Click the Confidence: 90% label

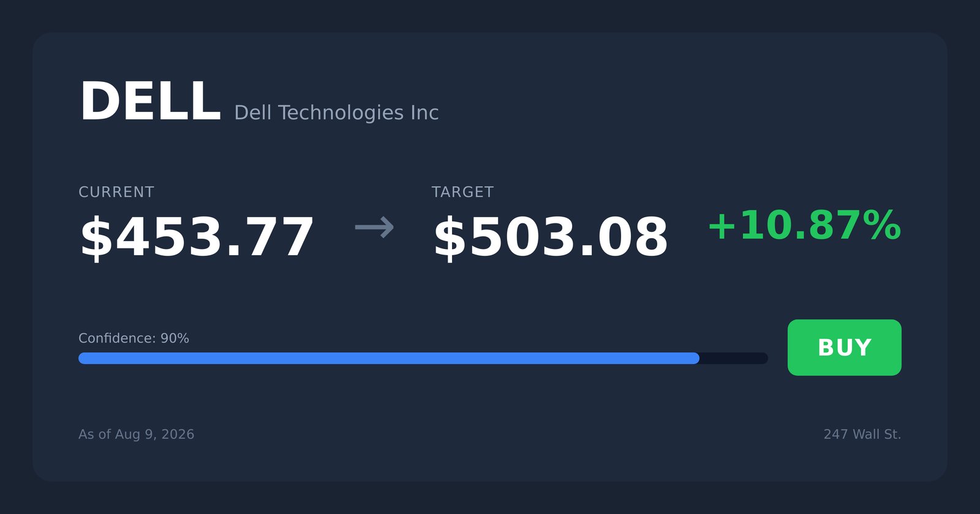pos(134,338)
